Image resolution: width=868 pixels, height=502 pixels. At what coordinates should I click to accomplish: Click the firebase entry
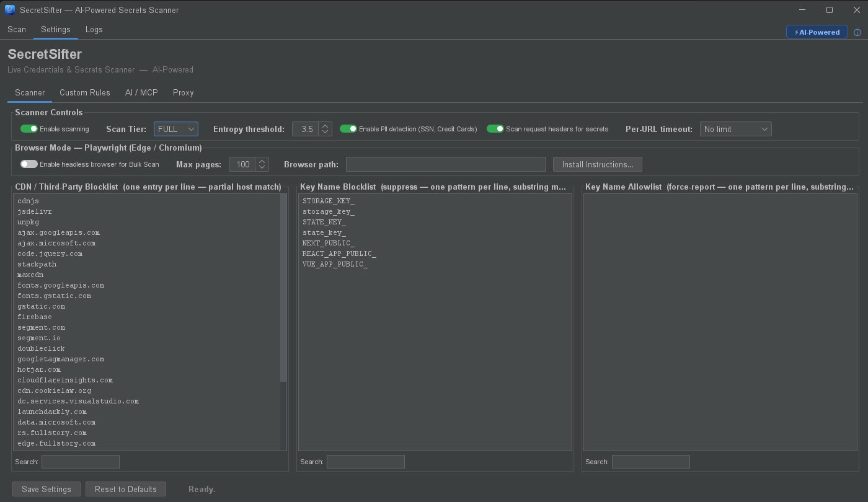(x=35, y=317)
